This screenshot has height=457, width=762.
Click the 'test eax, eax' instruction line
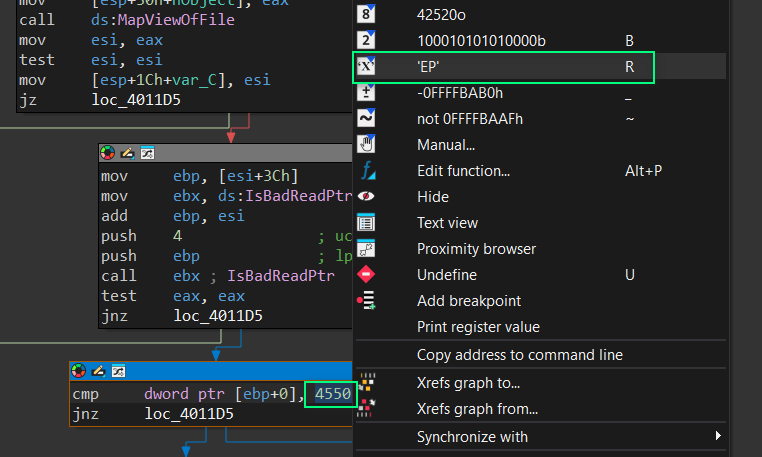coord(173,296)
